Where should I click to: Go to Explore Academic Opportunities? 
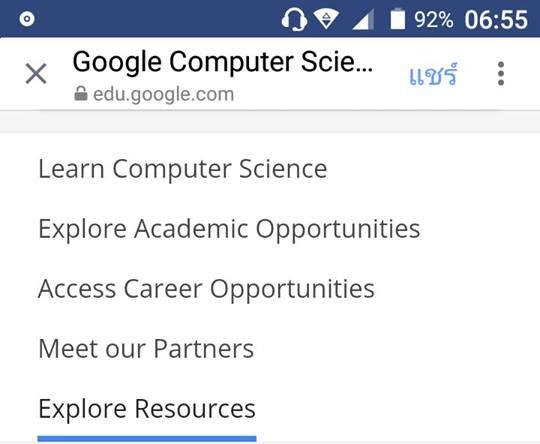click(x=229, y=229)
